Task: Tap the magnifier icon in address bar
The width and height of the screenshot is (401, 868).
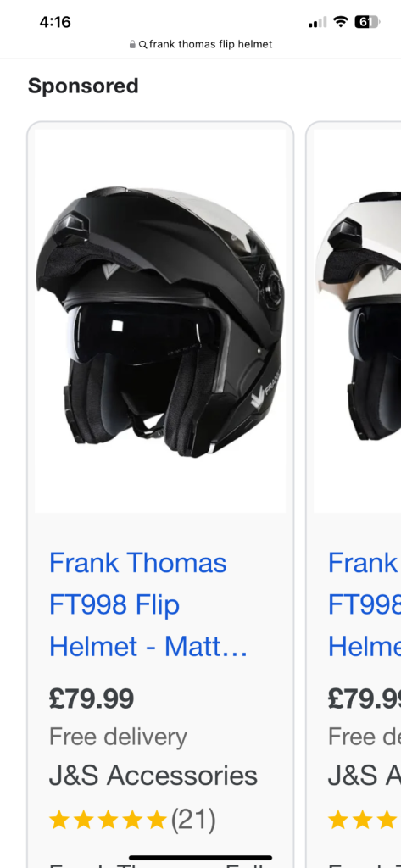Action: [143, 45]
